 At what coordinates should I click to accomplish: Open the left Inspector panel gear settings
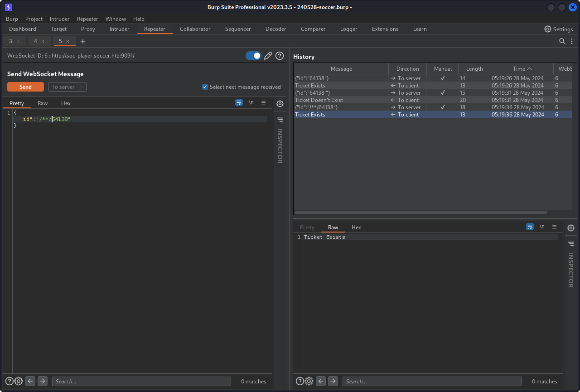pos(280,104)
